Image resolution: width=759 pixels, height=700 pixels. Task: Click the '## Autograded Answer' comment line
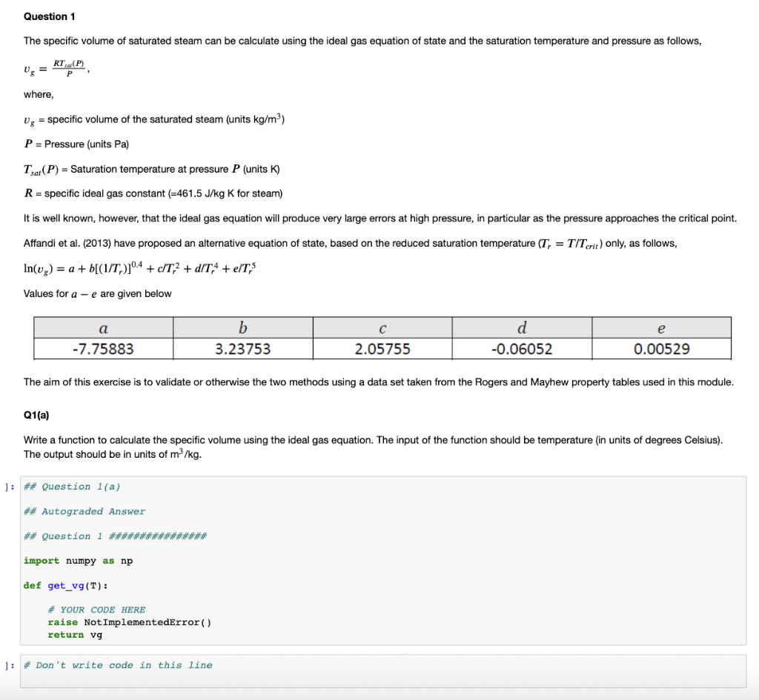click(x=84, y=511)
